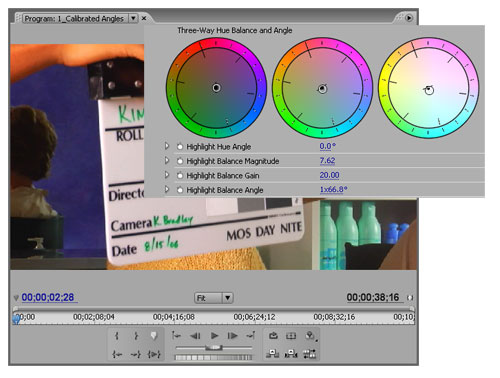Screen dimensions: 500x378
Task: Click time ruler at 00;02;08;04
Action: tap(94, 317)
